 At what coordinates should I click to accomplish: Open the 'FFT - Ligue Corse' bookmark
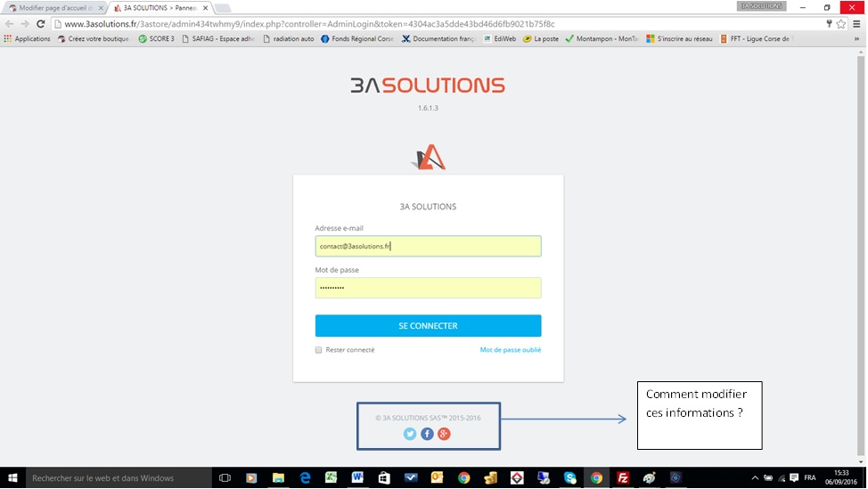[x=757, y=38]
